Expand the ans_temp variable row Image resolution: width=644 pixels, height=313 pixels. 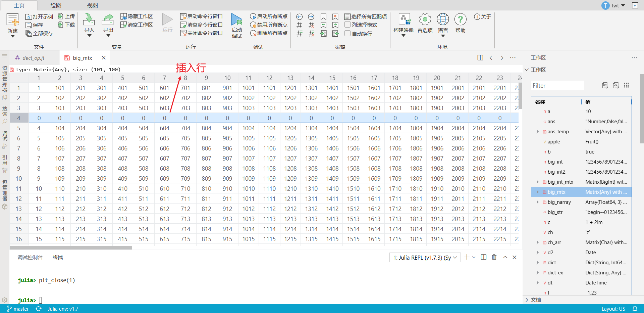click(x=537, y=132)
